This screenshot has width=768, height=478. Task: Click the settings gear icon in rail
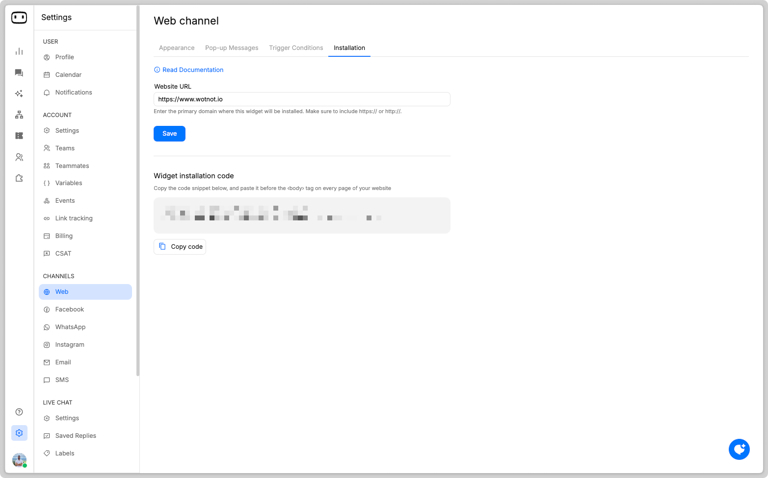[19, 433]
